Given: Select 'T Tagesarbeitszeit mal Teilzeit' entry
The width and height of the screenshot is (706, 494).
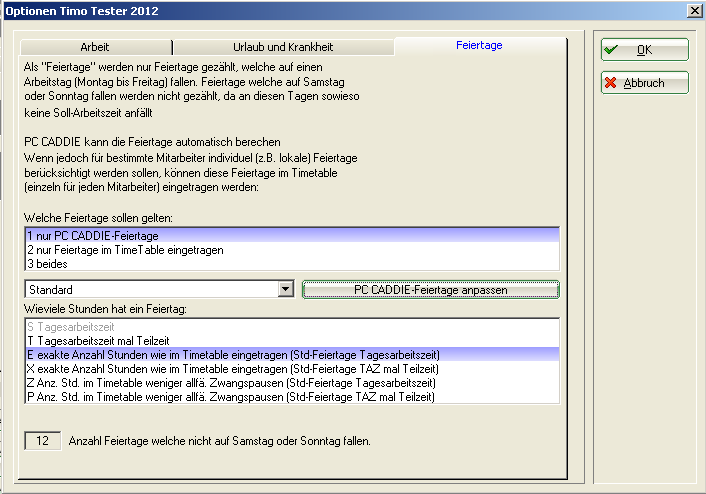Looking at the screenshot, I should click(x=292, y=341).
